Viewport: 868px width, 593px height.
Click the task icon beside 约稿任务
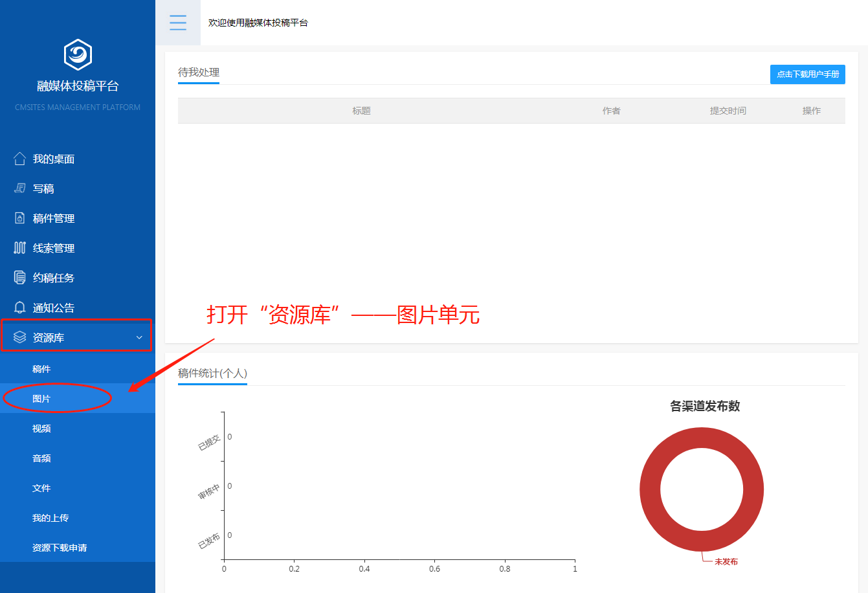coord(20,278)
